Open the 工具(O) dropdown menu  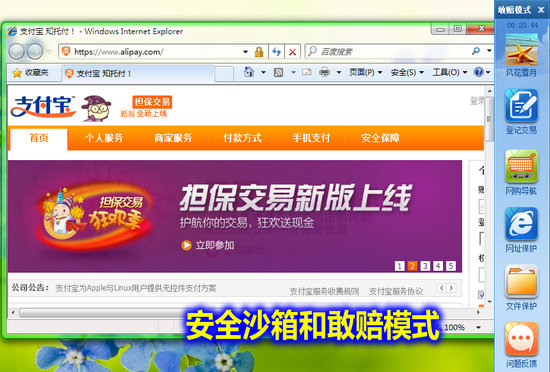click(450, 72)
